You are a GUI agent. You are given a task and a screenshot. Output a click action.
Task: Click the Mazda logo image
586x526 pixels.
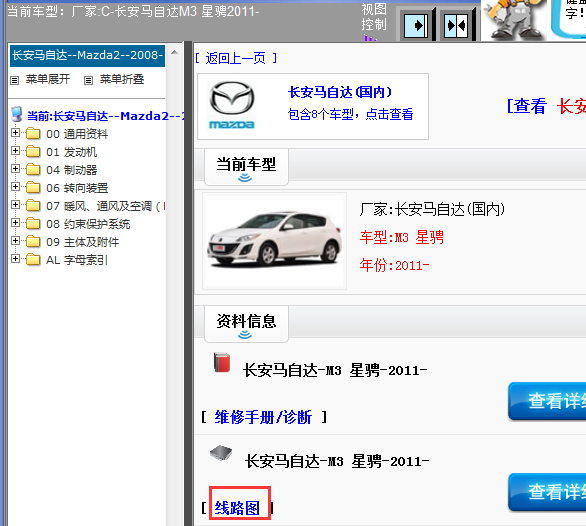(x=232, y=105)
